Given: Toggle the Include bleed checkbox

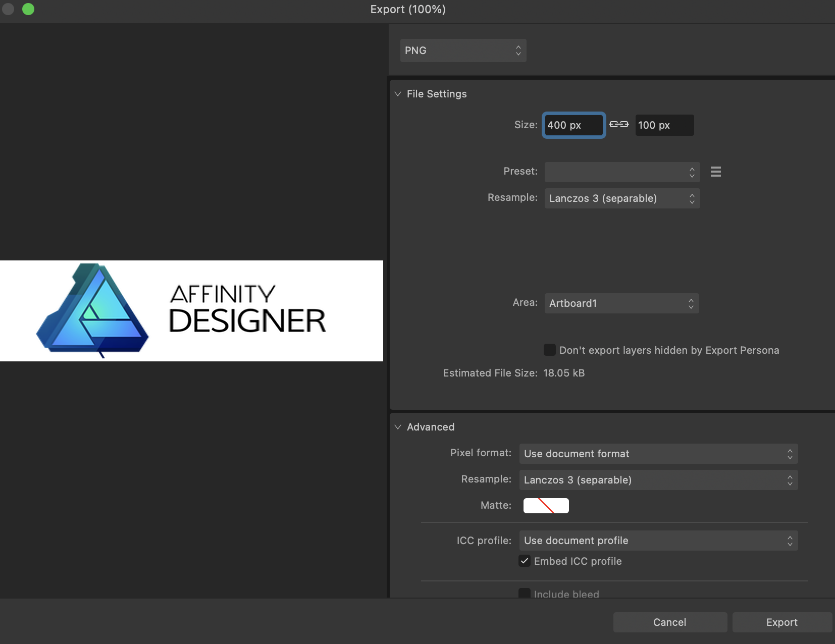Looking at the screenshot, I should point(525,594).
